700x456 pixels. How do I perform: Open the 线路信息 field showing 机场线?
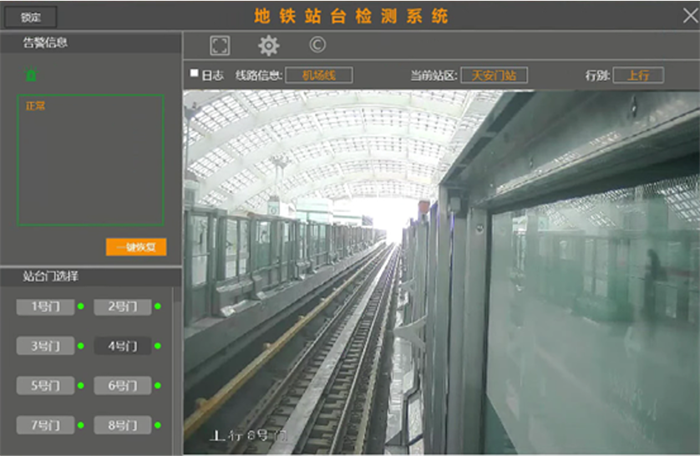[x=319, y=75]
